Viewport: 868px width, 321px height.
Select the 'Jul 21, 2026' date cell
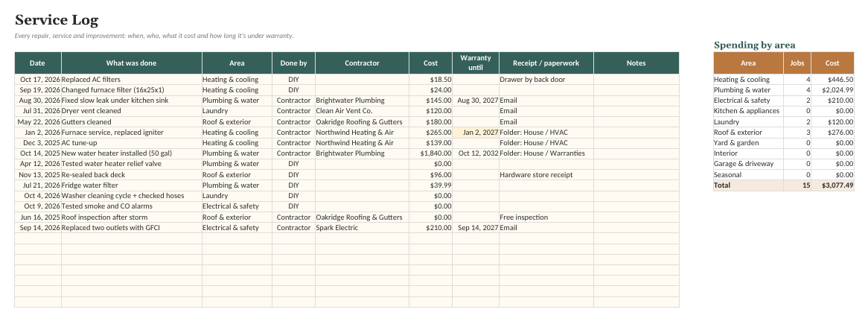click(38, 185)
